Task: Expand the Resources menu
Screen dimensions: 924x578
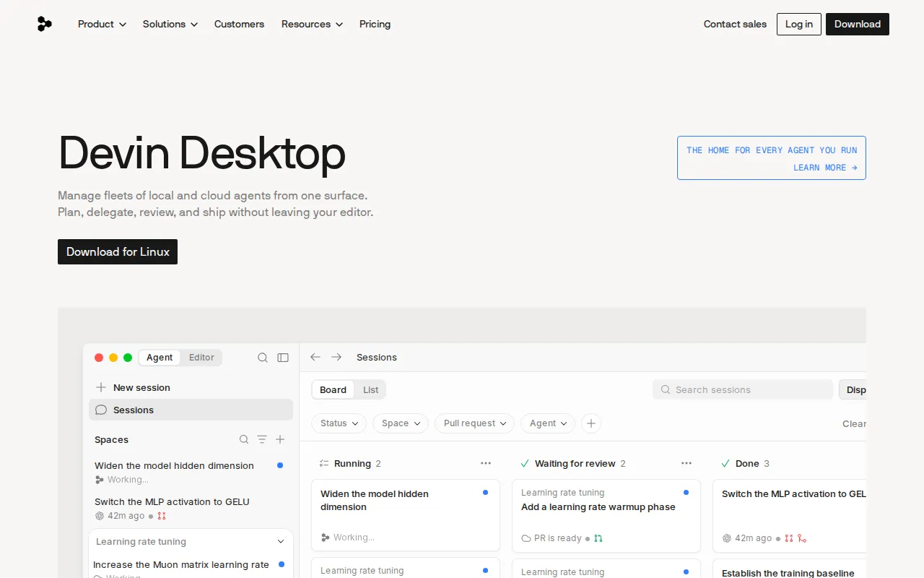Action: (312, 24)
